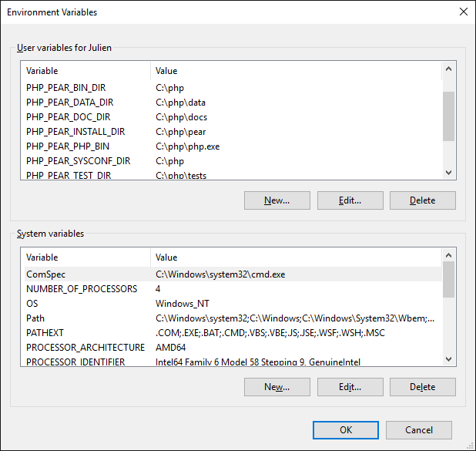
Task: Select the PATHEXT system variable
Action: [x=233, y=332]
